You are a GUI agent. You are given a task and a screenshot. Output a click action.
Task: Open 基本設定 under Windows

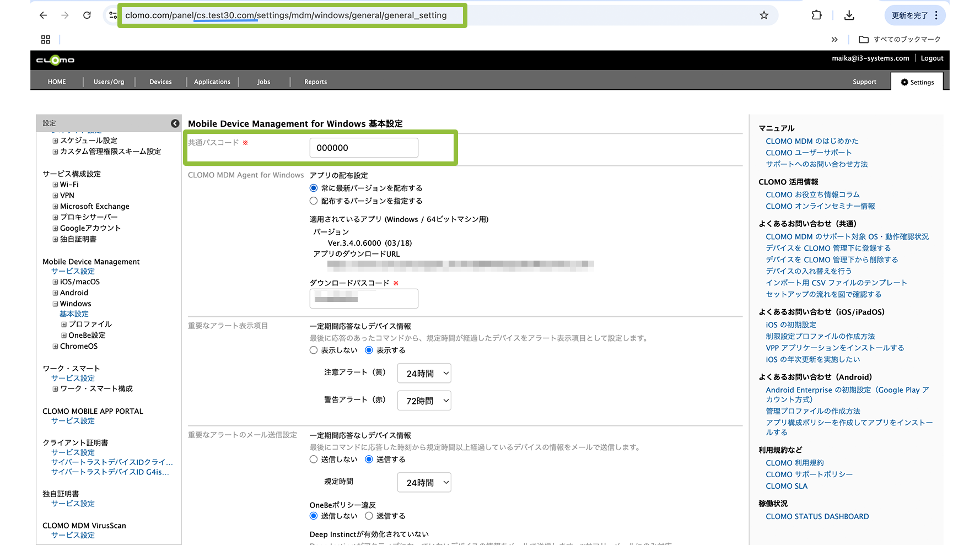pos(74,314)
